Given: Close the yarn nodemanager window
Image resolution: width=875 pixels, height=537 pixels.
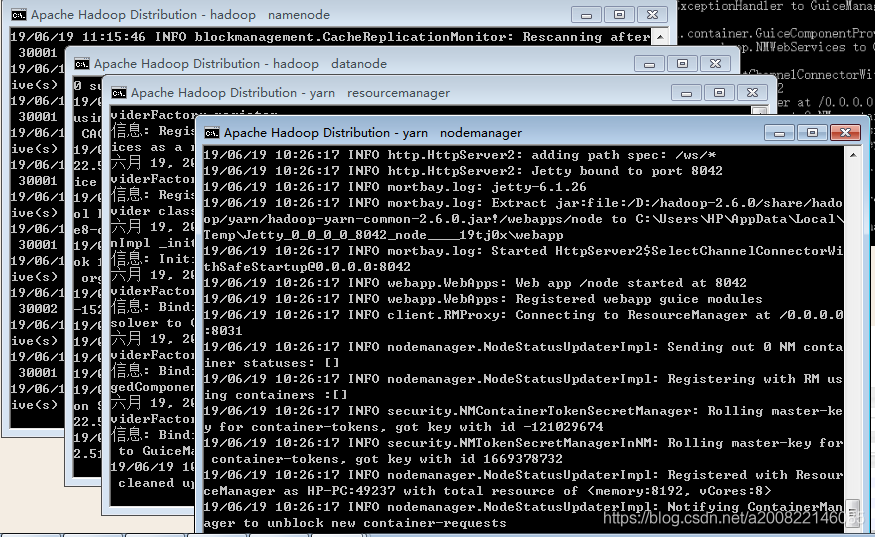Looking at the screenshot, I should (845, 133).
